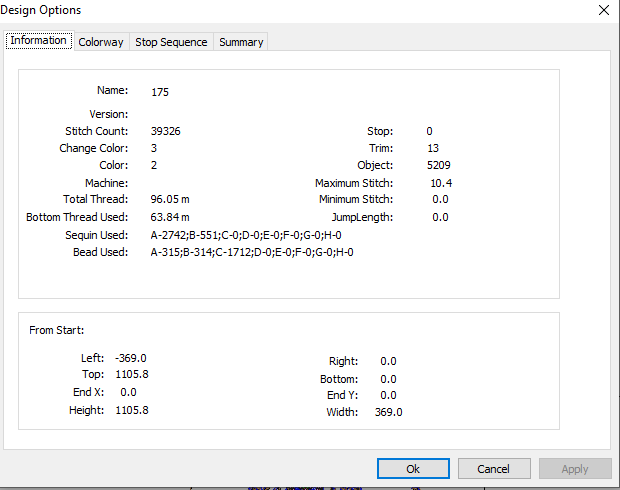Image resolution: width=620 pixels, height=490 pixels.
Task: Click the stitch count value 39326
Action: [x=165, y=131]
